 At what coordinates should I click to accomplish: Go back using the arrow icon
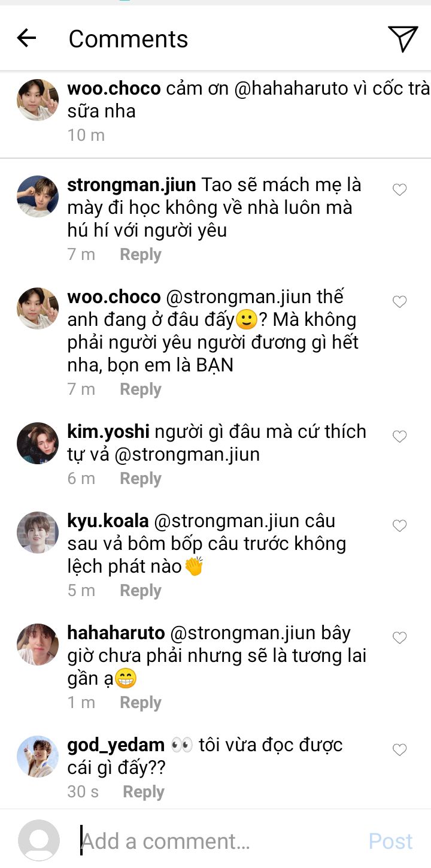click(x=26, y=39)
